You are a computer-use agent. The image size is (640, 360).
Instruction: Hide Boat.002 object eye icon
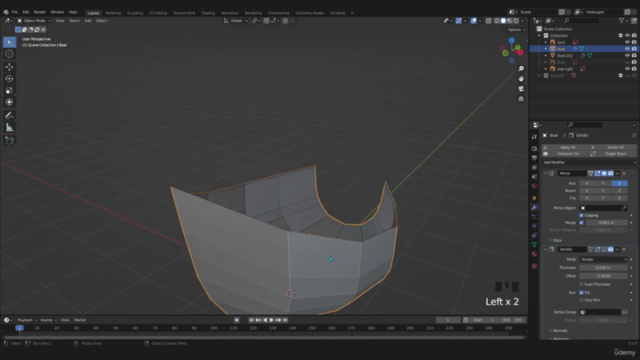tap(627, 56)
